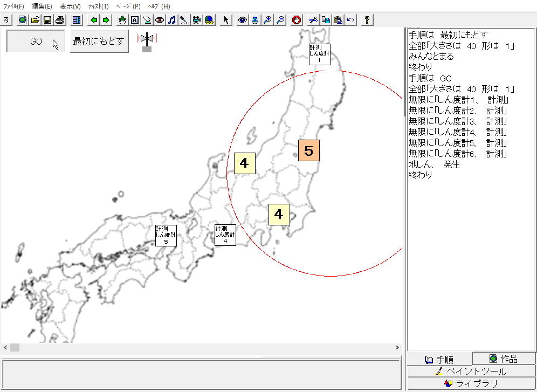The height and width of the screenshot is (392, 537).
Task: Click the printer icon
Action: (59, 20)
